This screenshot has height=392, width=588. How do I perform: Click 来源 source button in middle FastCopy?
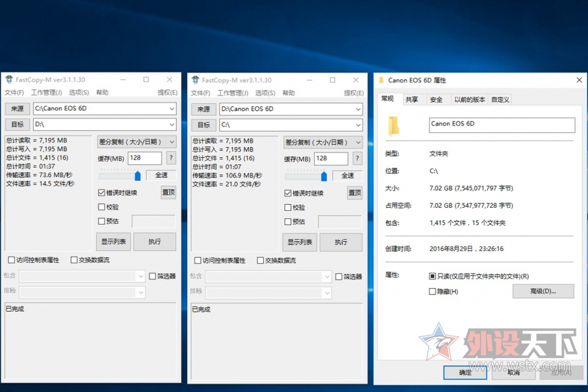pos(204,109)
